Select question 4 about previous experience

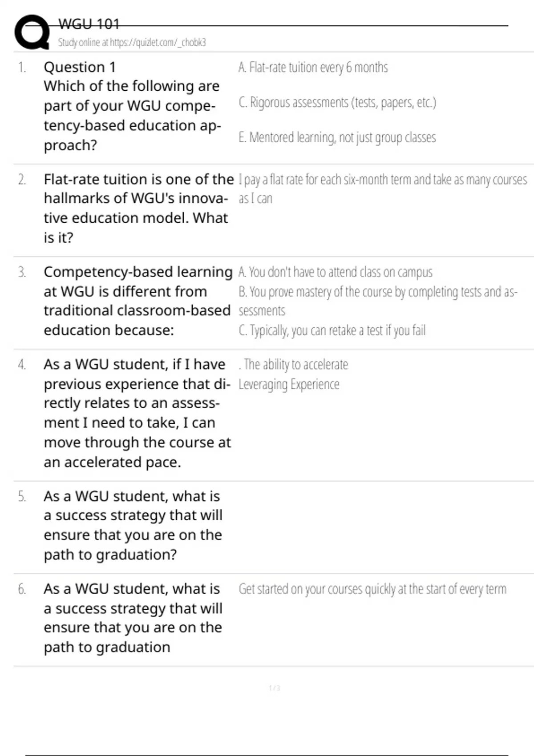(x=136, y=413)
